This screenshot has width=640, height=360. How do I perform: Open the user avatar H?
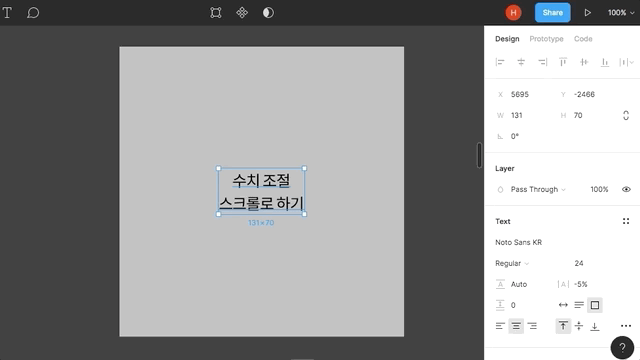point(513,13)
